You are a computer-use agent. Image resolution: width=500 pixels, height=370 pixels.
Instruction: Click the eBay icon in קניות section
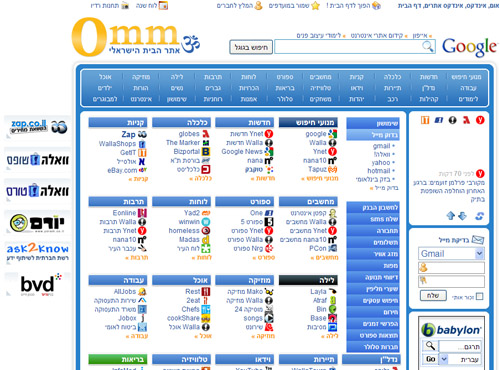pos(143,170)
